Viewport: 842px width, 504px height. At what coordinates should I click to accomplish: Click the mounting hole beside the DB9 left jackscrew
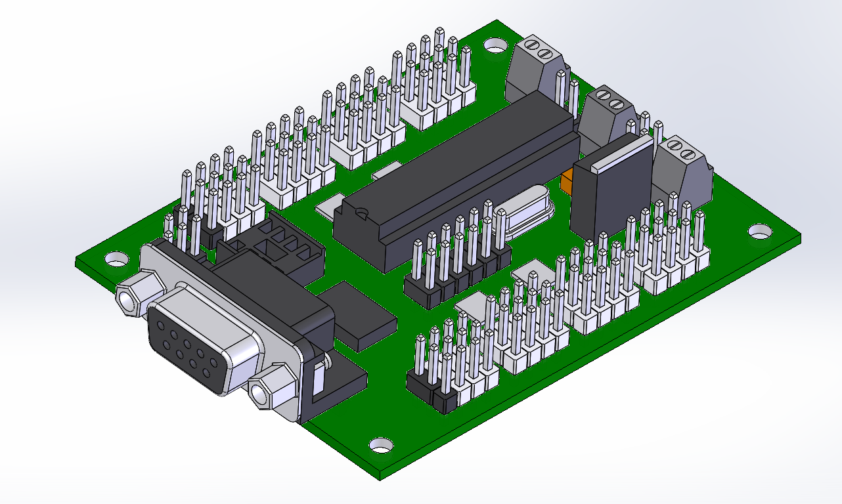pos(118,259)
